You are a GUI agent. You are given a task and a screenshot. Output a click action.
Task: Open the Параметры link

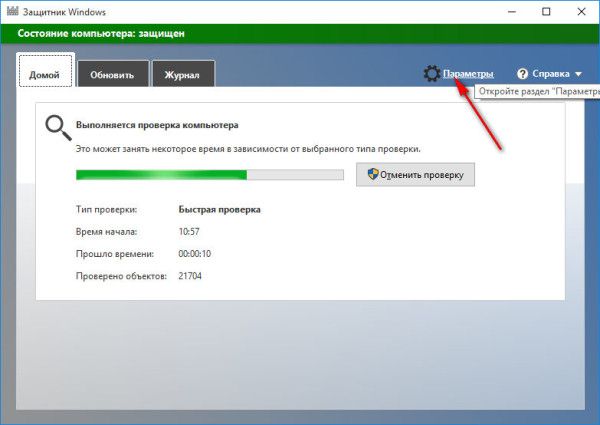click(x=468, y=74)
